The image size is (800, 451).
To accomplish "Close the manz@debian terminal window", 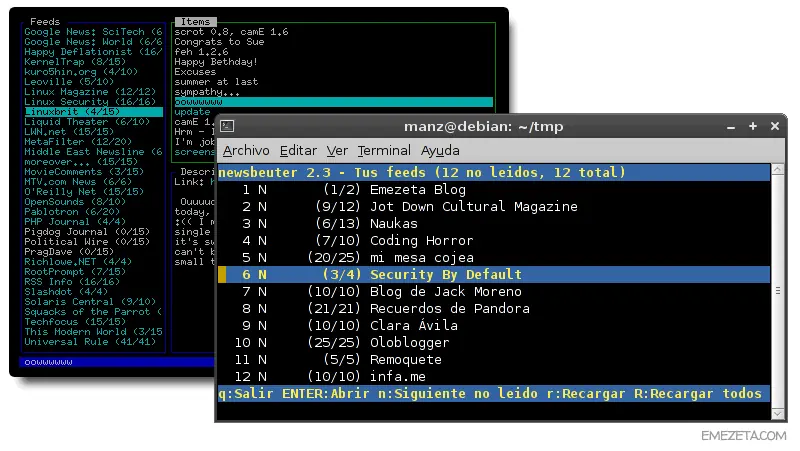I will [774, 126].
